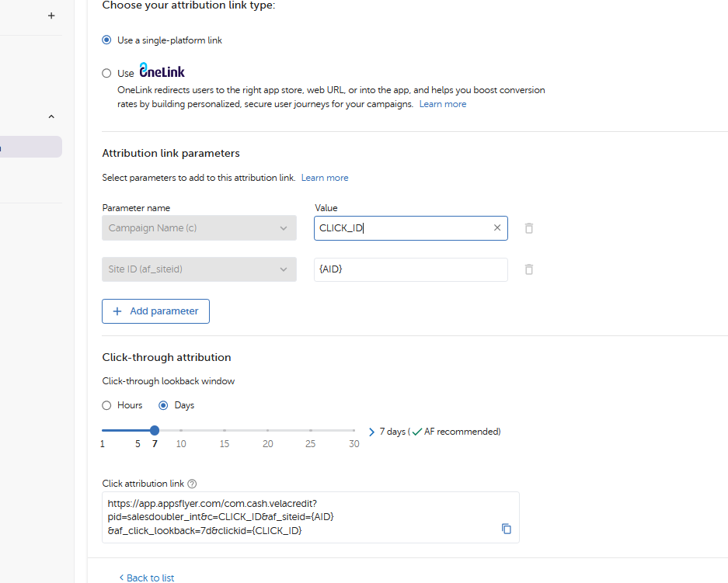This screenshot has width=728, height=583.
Task: Open the Campaign Name (c) dropdown
Action: point(199,228)
